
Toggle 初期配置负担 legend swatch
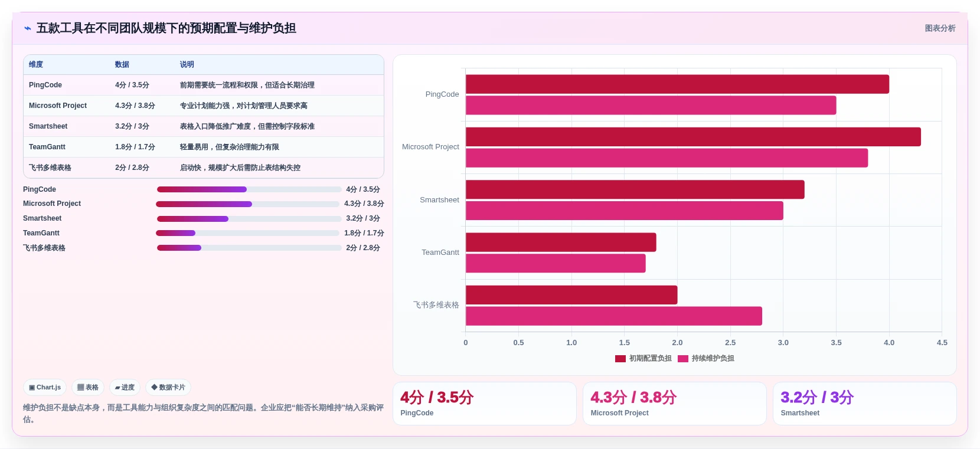coord(620,358)
